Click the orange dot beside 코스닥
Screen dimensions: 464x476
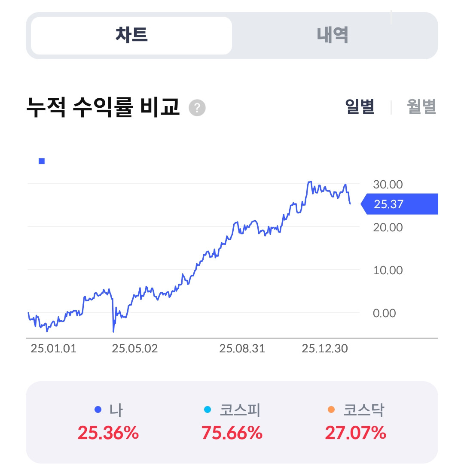tap(331, 409)
